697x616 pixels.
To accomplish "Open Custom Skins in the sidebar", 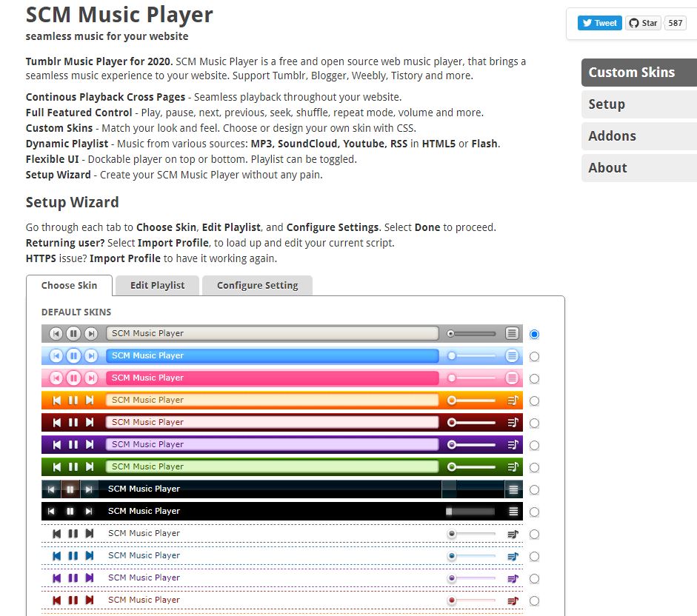I will tap(639, 73).
